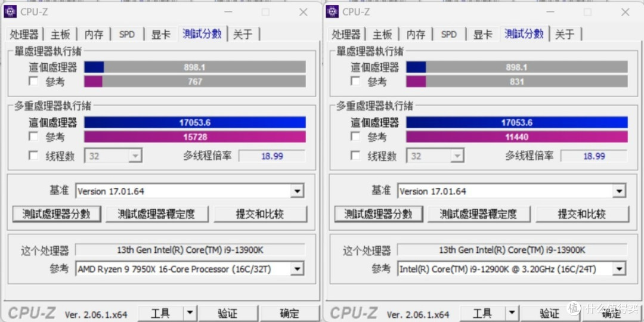Viewport: 644px width, 322px height.
Task: Click Ver. 2.06.1.x64 text in left window
Action: [95, 315]
